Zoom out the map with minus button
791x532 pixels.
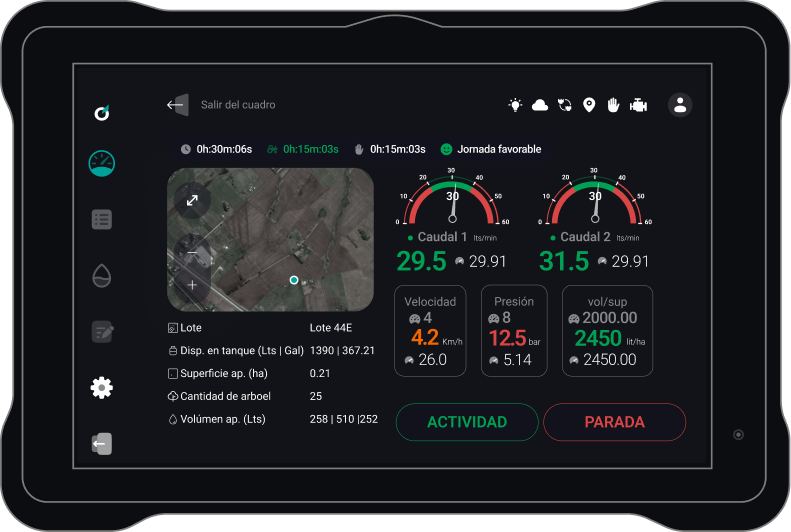[192, 253]
